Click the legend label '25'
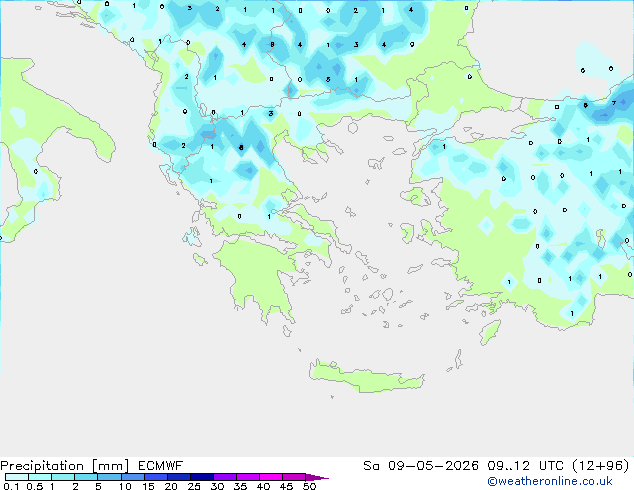This screenshot has width=634, height=490. click(194, 486)
